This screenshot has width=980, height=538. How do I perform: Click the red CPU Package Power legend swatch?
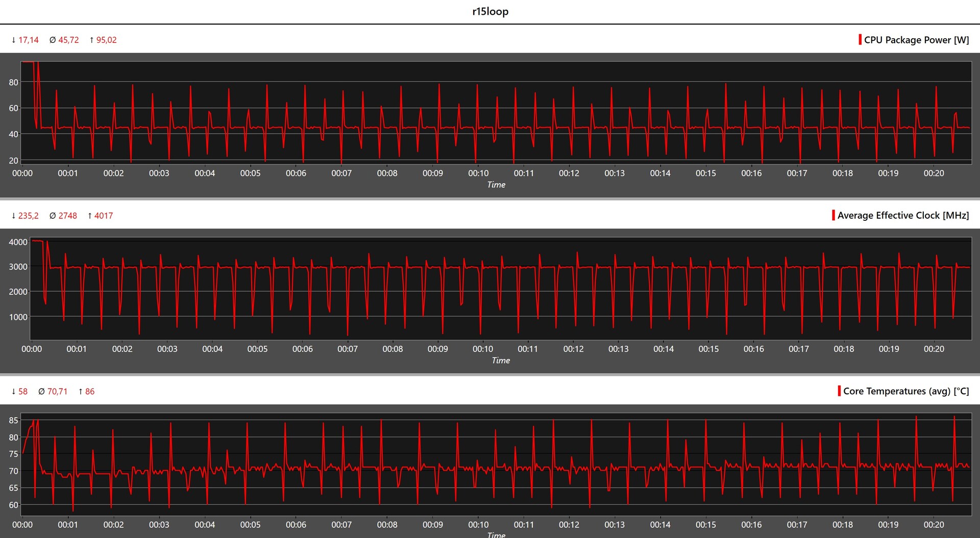[860, 40]
